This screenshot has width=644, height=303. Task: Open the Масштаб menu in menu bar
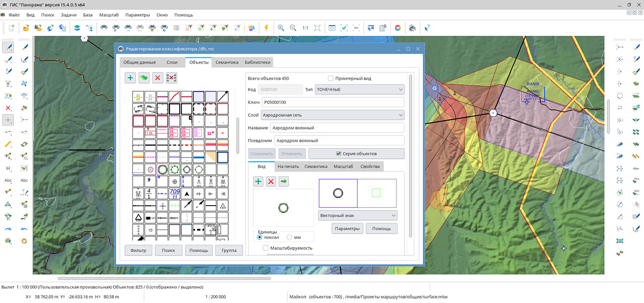coord(109,15)
